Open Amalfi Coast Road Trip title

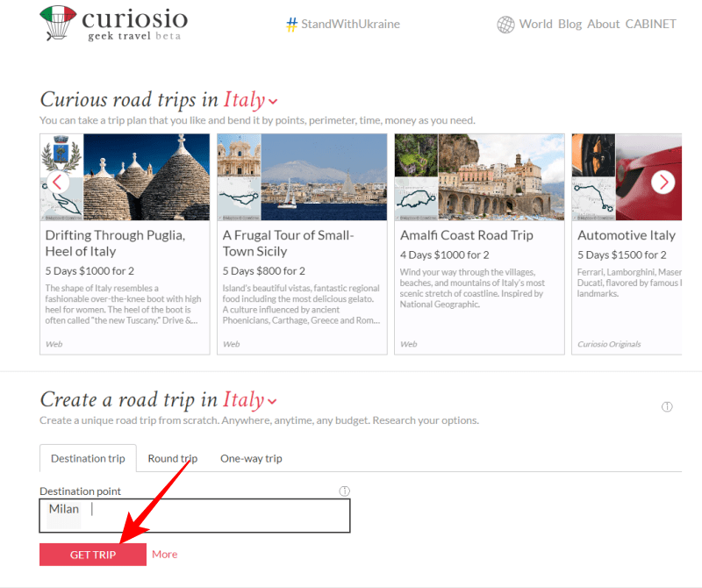467,235
